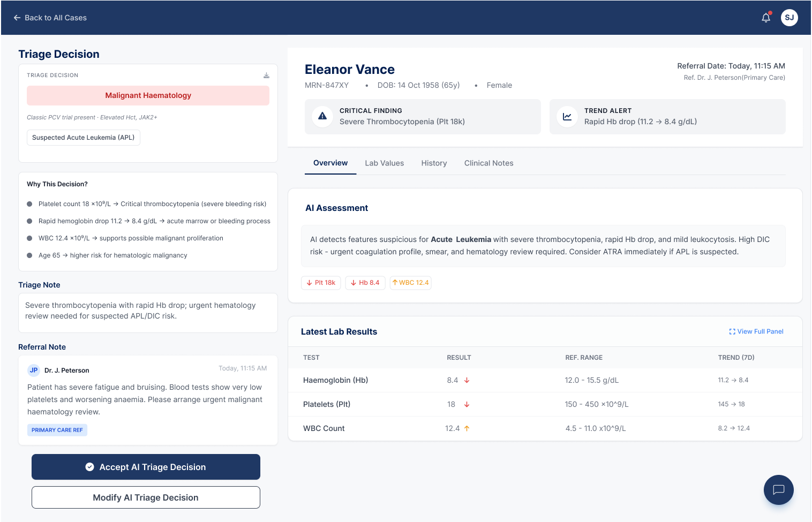Click the Rapid Hb drop trend alert card
Image resolution: width=812 pixels, height=522 pixels.
tap(667, 116)
